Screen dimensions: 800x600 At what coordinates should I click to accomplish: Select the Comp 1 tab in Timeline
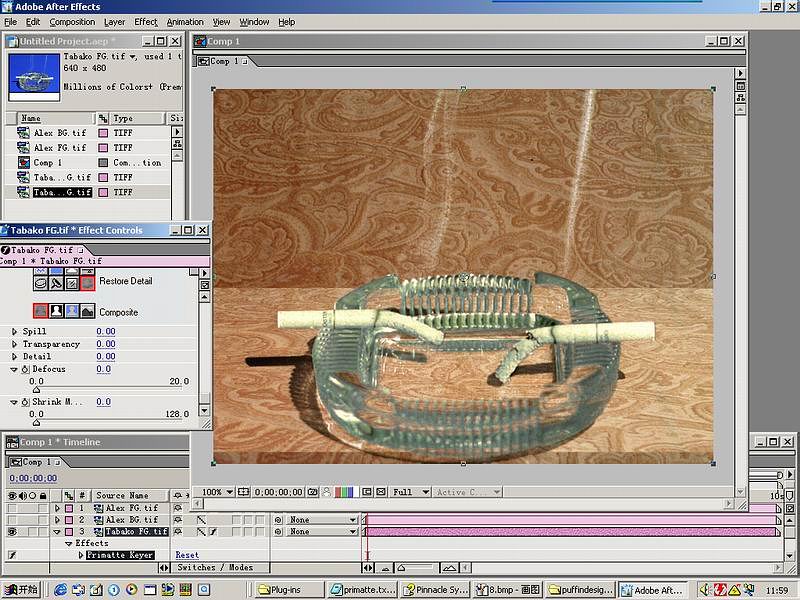coord(36,462)
